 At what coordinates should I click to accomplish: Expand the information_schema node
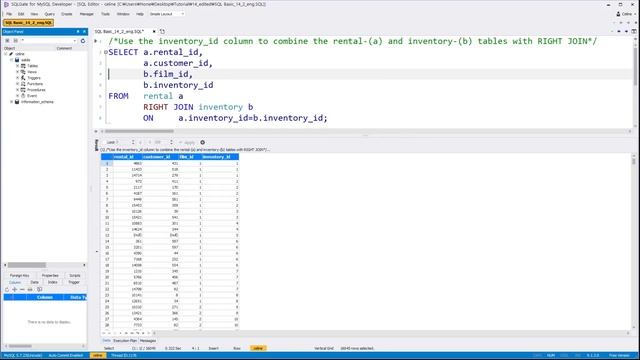(x=11, y=102)
